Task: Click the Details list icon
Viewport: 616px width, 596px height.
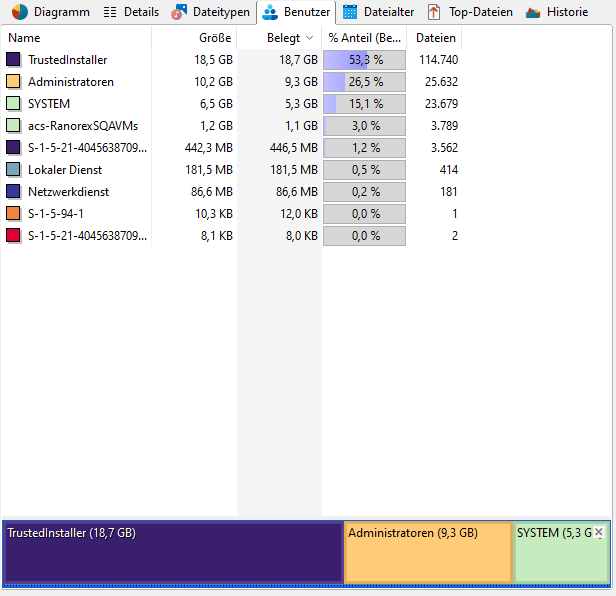Action: [x=110, y=12]
